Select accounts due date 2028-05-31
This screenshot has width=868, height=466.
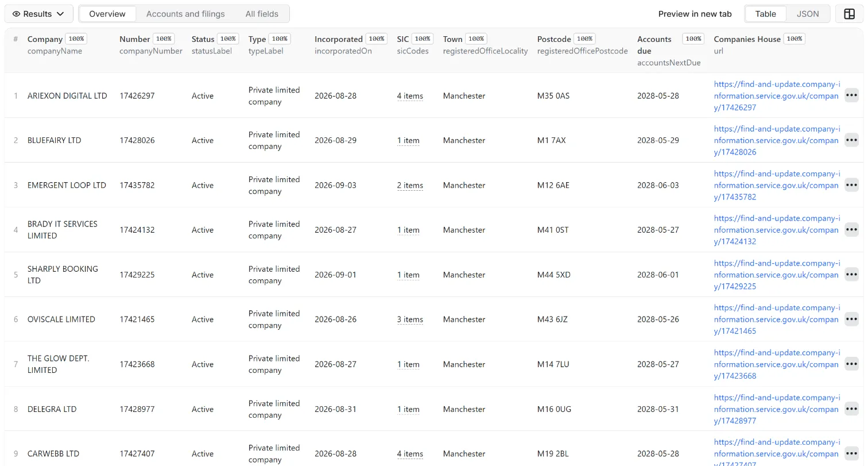click(x=658, y=409)
